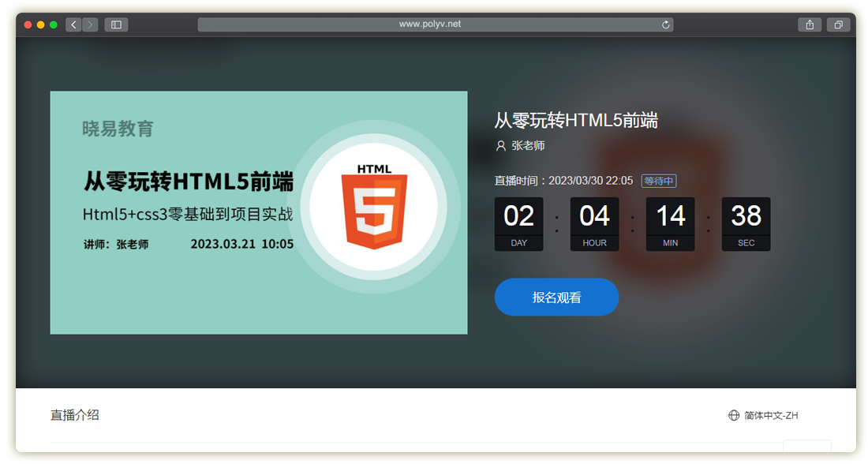This screenshot has height=464, width=868.
Task: Minimize the window with yellow button
Action: click(x=41, y=24)
